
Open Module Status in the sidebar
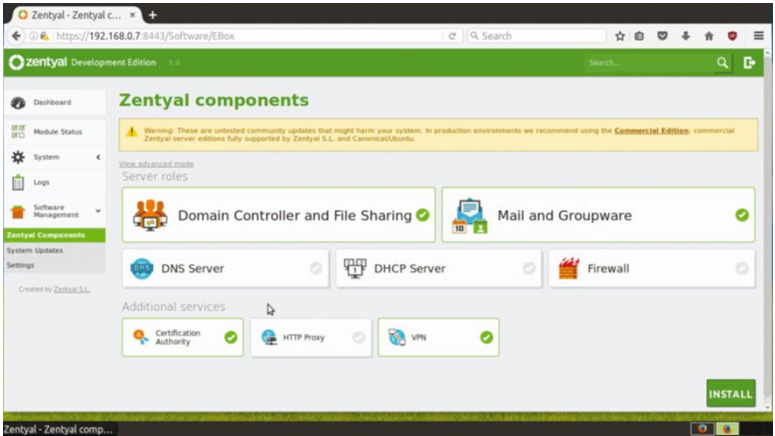pyautogui.click(x=54, y=131)
